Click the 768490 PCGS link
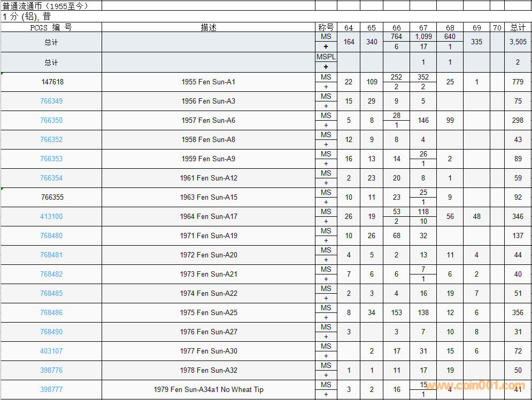The image size is (532, 400). [x=51, y=332]
